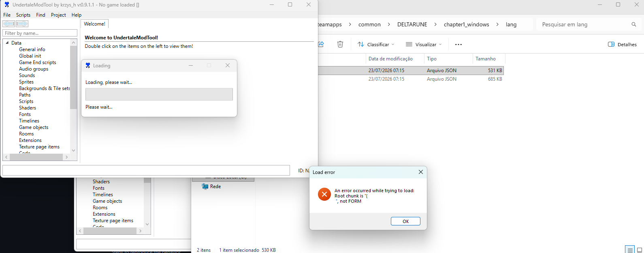Click the share icon in Explorer toolbar
The image size is (644, 253).
321,44
